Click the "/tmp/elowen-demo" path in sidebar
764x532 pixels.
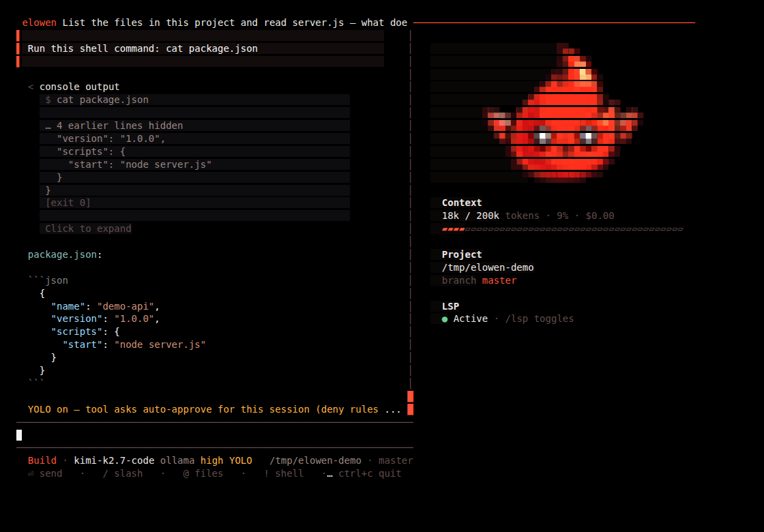pos(488,267)
